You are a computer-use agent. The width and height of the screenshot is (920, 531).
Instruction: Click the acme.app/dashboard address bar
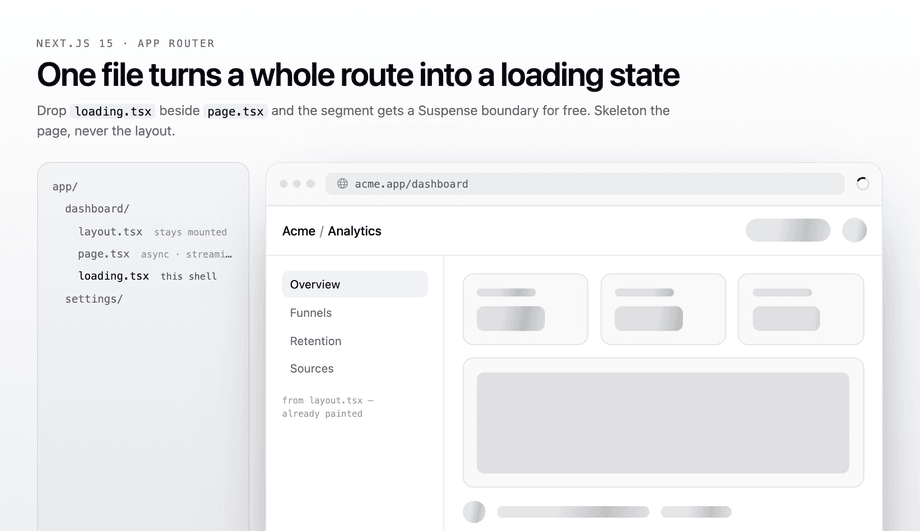585,184
